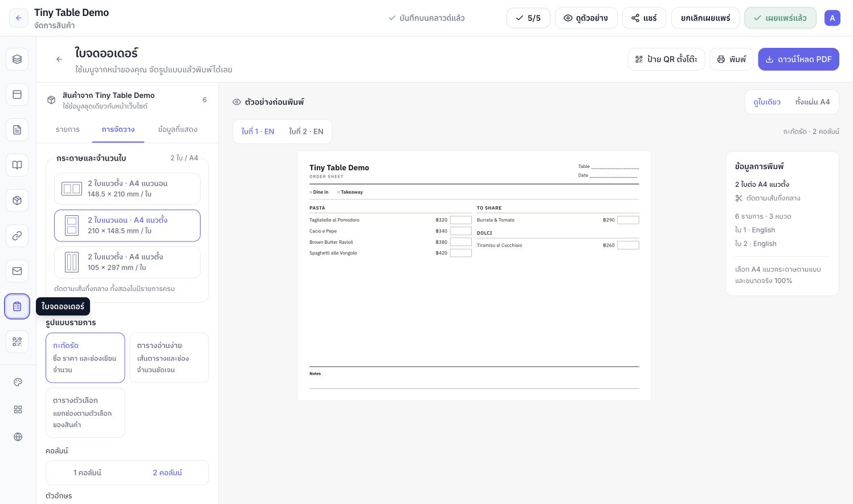The height and width of the screenshot is (504, 853).
Task: Click ดาวน์โหลด PDF button
Action: 798,59
